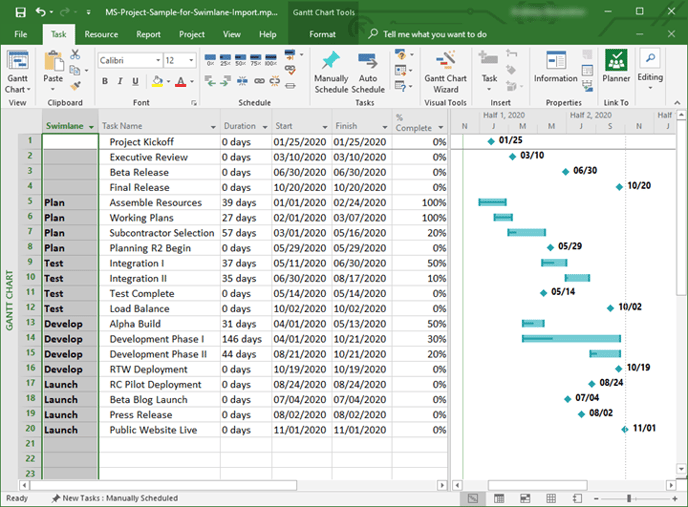Screen dimensions: 688x507
Task: Switch to Team Planner view in status bar
Action: click(x=525, y=498)
